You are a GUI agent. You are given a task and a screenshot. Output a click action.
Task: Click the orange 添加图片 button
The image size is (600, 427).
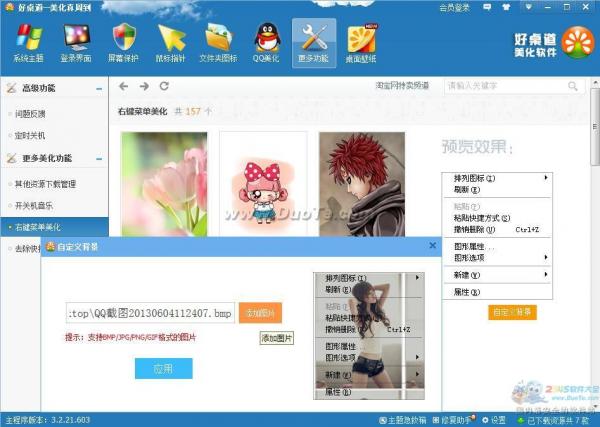point(261,313)
